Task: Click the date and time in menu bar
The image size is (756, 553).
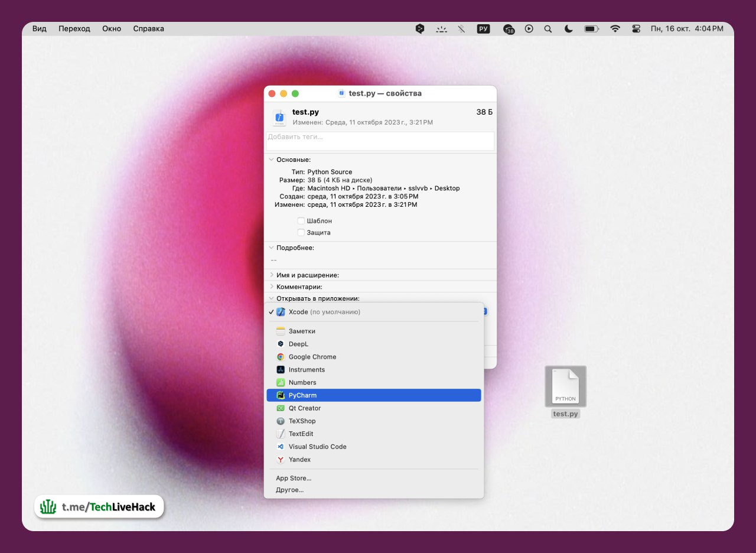Action: click(x=687, y=28)
